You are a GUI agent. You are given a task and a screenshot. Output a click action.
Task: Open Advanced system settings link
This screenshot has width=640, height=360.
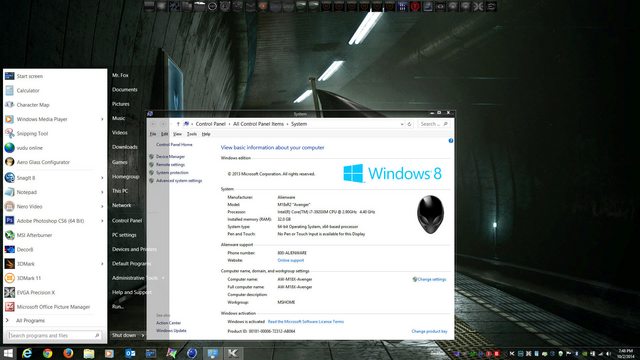click(x=179, y=180)
